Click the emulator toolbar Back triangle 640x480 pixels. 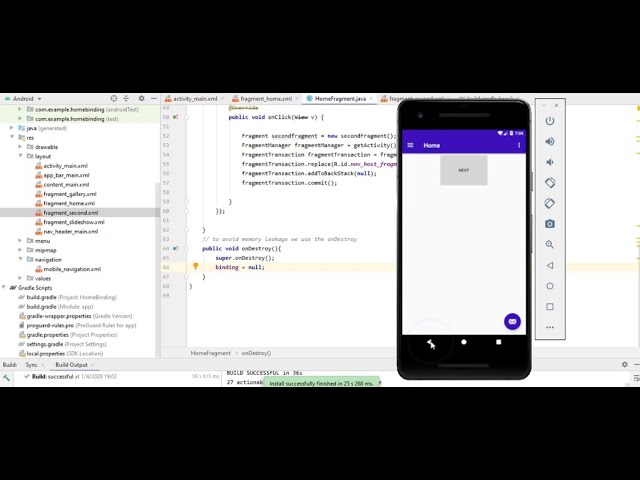[x=550, y=265]
